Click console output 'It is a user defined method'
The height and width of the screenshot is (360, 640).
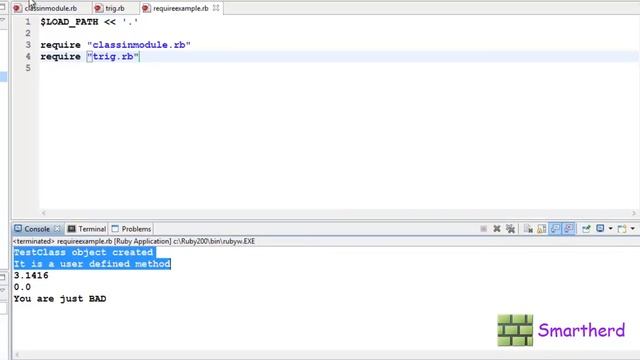(92, 264)
